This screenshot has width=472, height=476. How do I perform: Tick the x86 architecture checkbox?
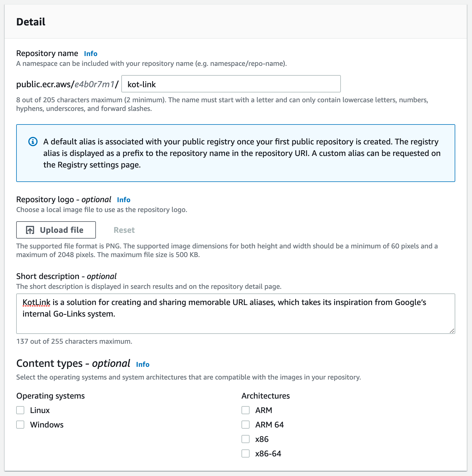[246, 439]
